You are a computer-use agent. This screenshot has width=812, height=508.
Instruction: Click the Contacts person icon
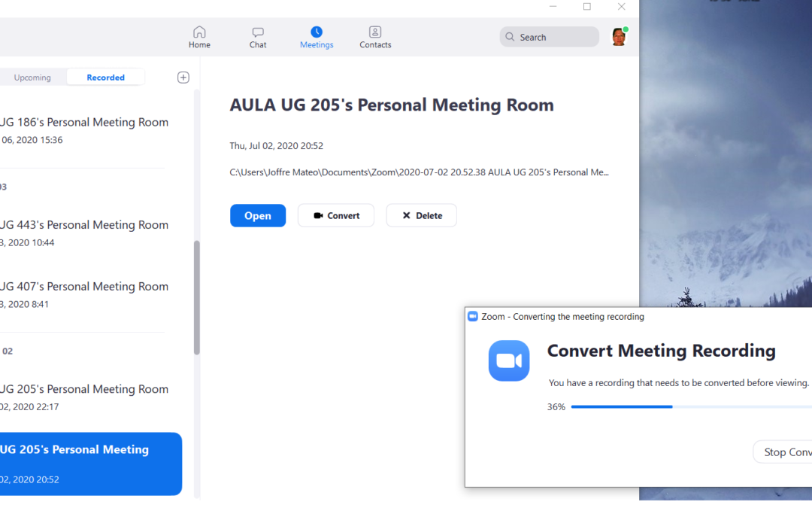tap(375, 32)
